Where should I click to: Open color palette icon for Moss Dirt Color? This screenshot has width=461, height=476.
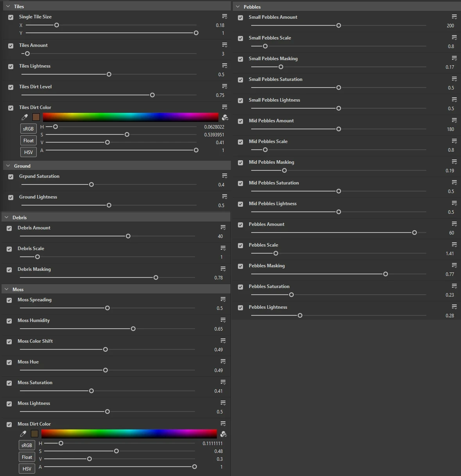point(223,434)
